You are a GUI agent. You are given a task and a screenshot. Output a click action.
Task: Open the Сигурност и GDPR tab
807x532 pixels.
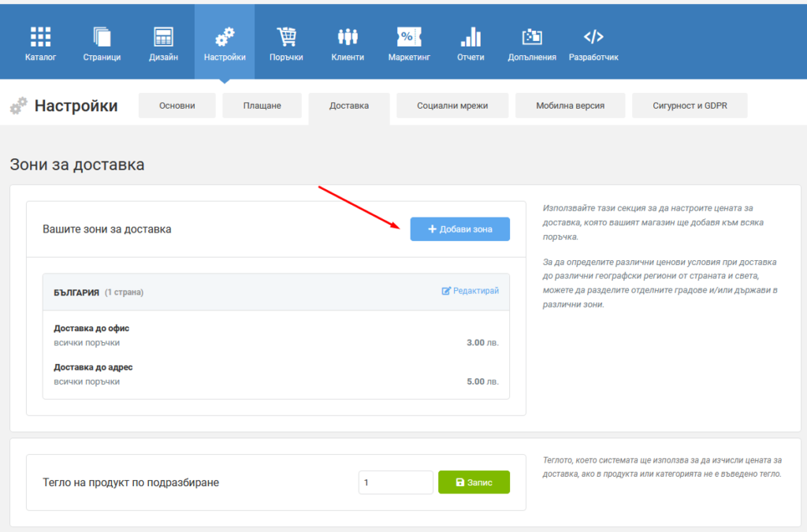(690, 106)
